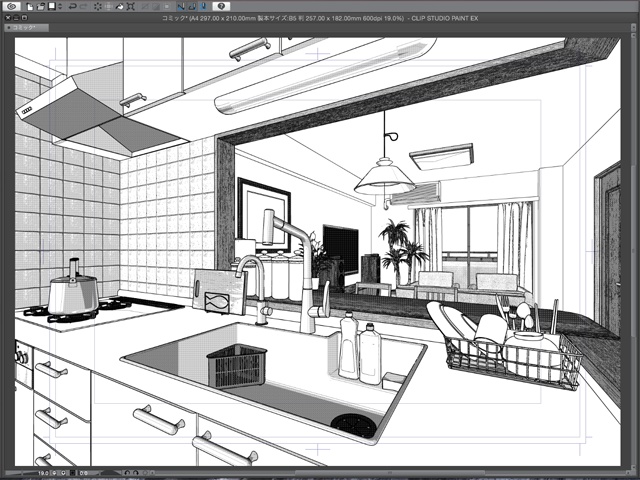Click the 19.0 zoom percentage field
Viewport: 640px width, 480px height.
pos(44,473)
